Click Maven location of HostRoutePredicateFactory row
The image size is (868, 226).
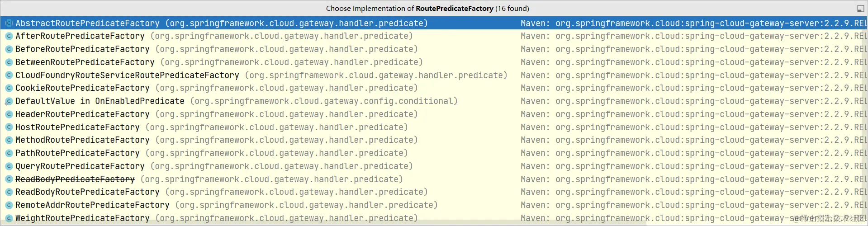tap(694, 127)
